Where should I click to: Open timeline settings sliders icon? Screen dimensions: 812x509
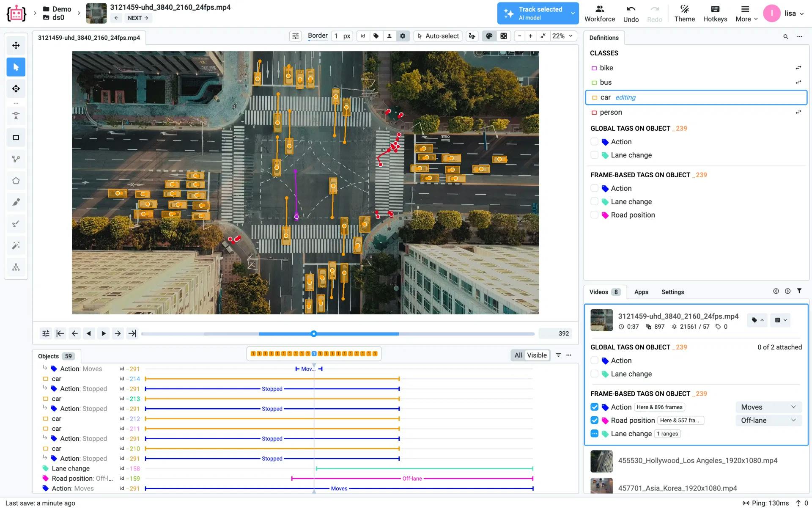[x=46, y=333]
